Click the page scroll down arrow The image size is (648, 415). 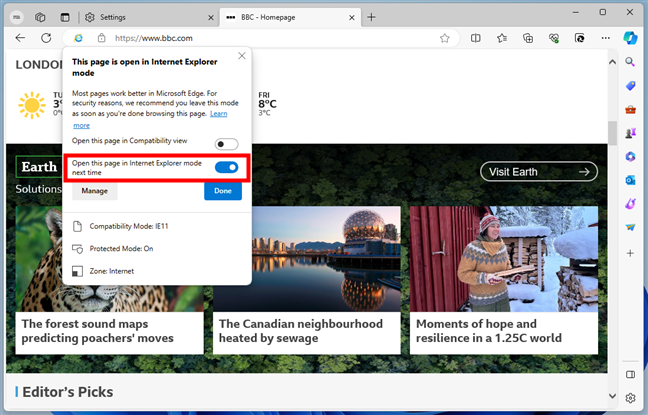click(x=612, y=396)
